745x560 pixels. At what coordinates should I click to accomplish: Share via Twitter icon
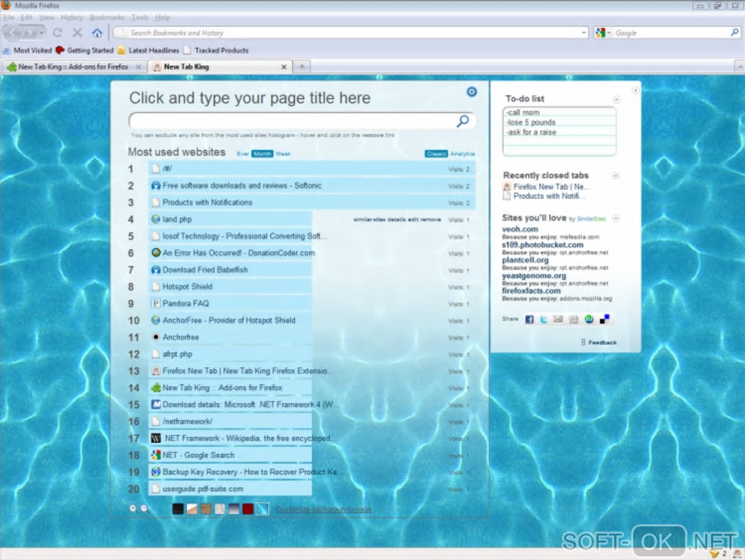543,319
